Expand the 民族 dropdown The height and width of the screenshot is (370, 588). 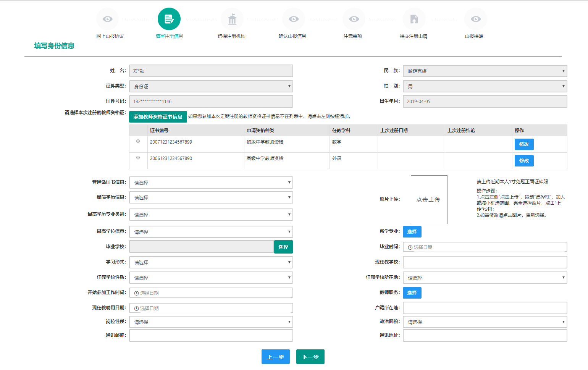coord(485,71)
